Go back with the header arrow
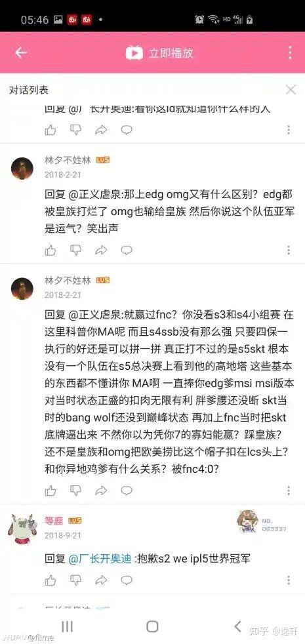The height and width of the screenshot is (644, 305). point(20,53)
